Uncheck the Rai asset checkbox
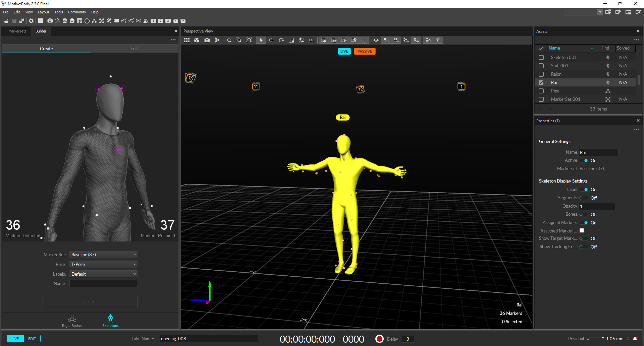The height and width of the screenshot is (346, 644). (541, 83)
